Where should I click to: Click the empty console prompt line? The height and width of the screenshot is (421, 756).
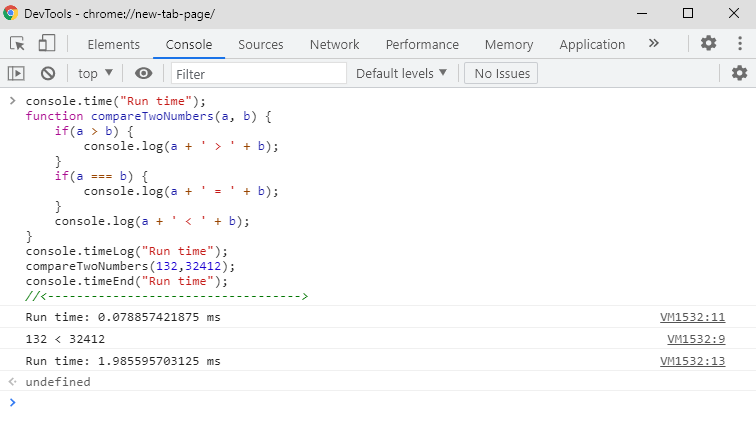point(380,402)
